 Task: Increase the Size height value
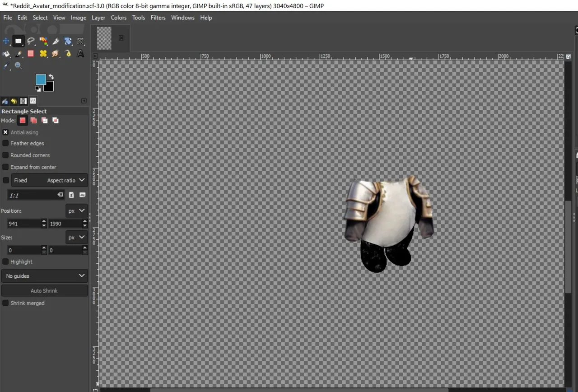click(x=85, y=248)
